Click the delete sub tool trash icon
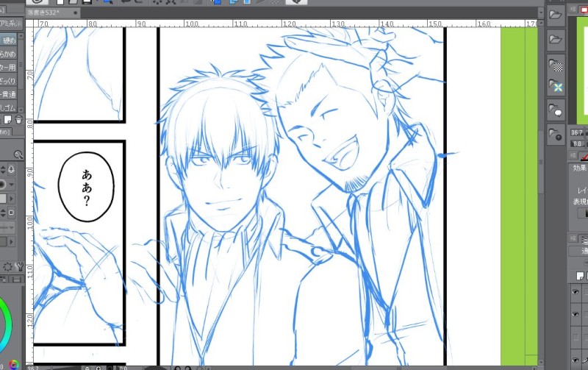588x370 pixels. point(18,120)
